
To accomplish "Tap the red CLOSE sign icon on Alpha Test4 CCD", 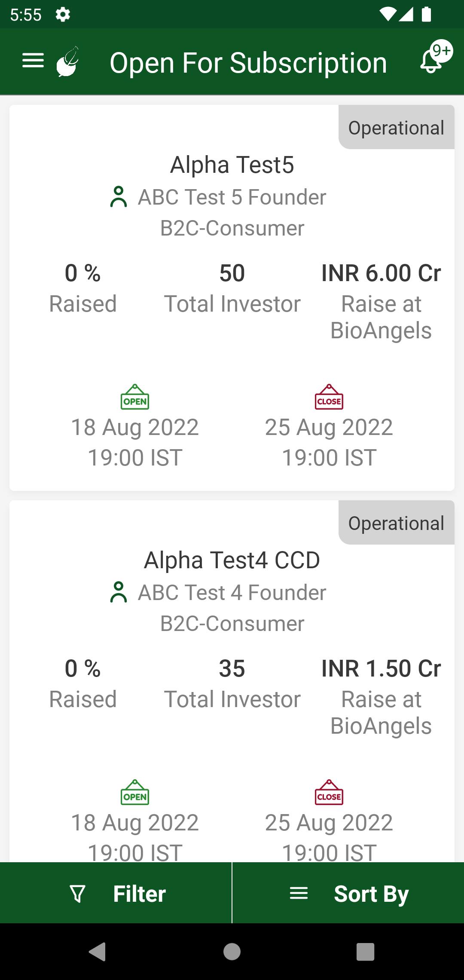I will (x=329, y=792).
